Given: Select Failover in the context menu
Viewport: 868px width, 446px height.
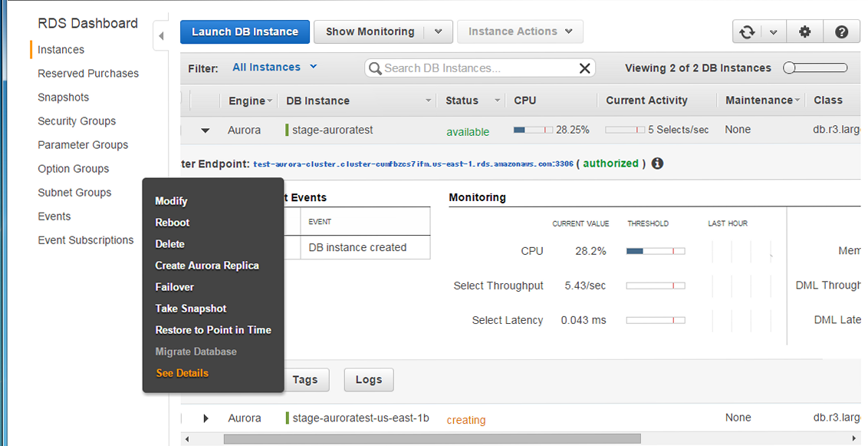Looking at the screenshot, I should [174, 287].
